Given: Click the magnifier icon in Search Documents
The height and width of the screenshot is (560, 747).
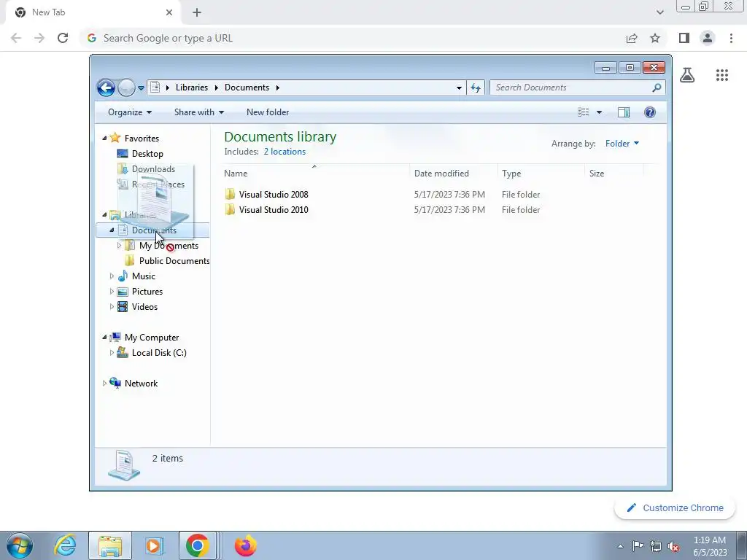Looking at the screenshot, I should click(x=657, y=87).
